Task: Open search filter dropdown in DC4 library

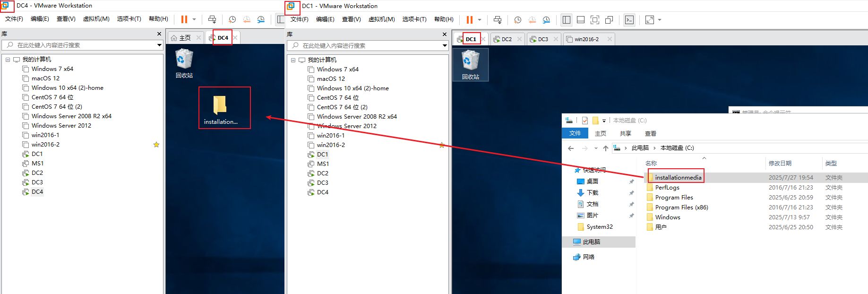Action: 160,45
